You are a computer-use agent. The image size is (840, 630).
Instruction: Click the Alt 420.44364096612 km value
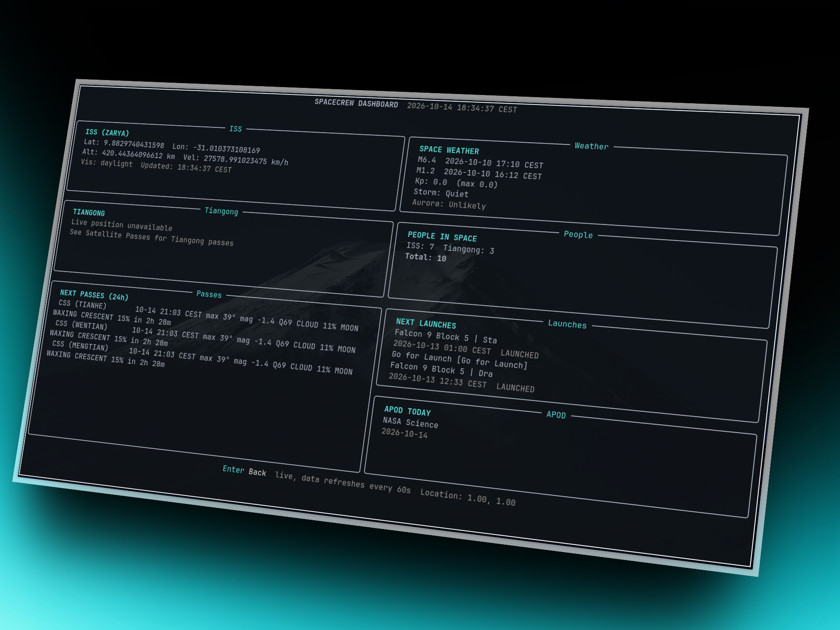(128, 154)
